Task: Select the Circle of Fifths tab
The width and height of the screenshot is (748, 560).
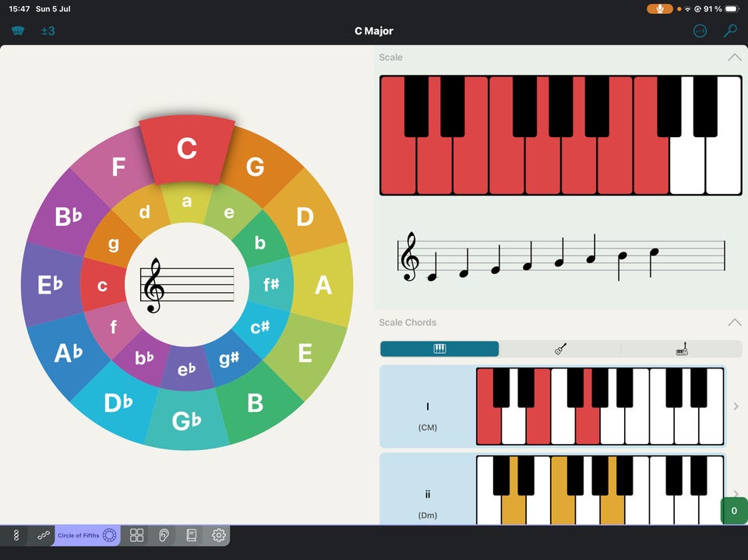Action: click(x=87, y=535)
